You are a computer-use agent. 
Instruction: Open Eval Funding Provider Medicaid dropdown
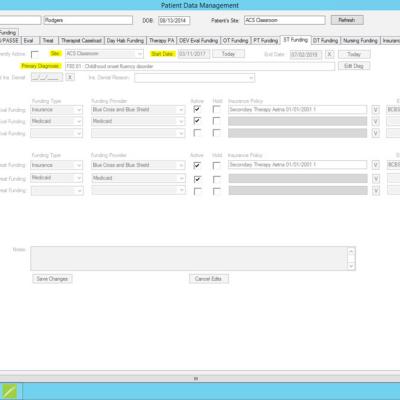coord(138,121)
